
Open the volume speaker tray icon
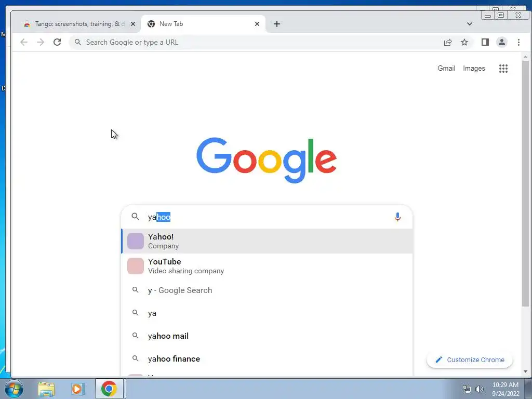coord(480,389)
